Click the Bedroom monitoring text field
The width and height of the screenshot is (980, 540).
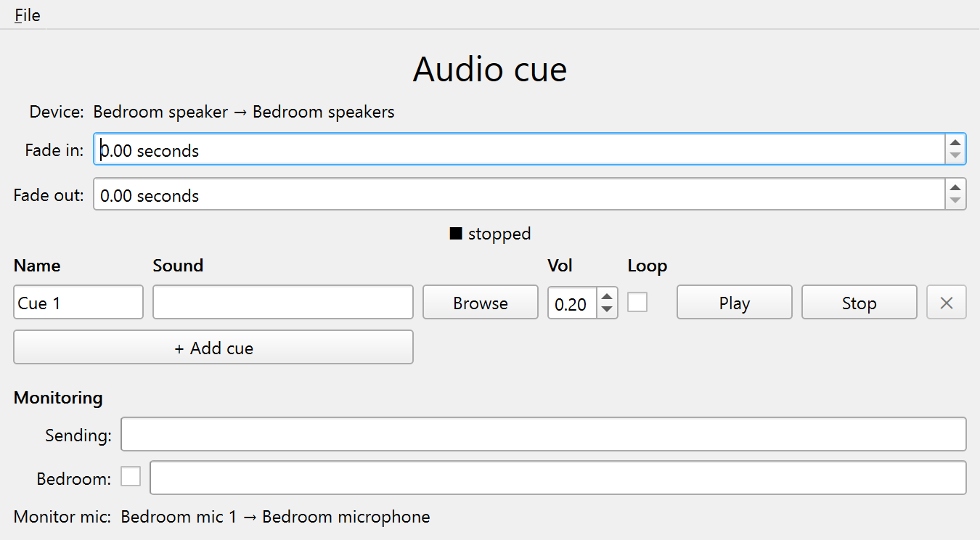[x=558, y=478]
